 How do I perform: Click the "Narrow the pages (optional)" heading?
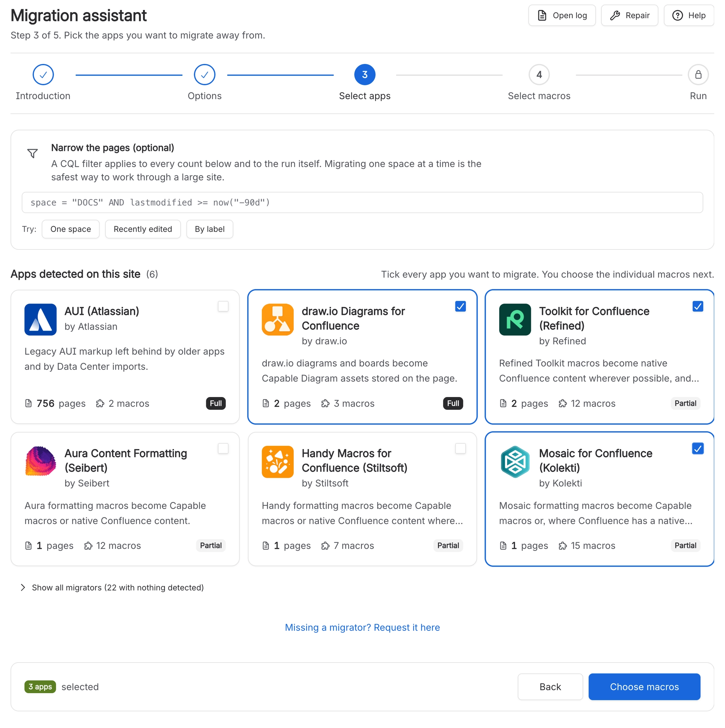[113, 148]
